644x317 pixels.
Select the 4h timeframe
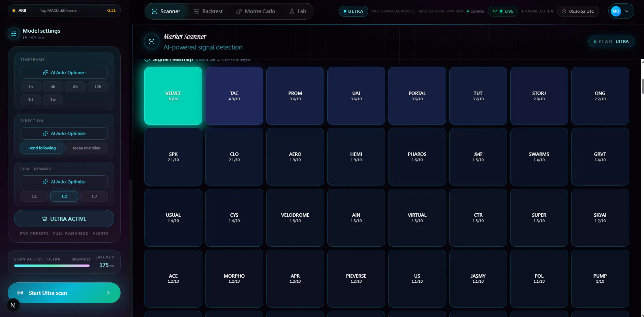(x=53, y=87)
